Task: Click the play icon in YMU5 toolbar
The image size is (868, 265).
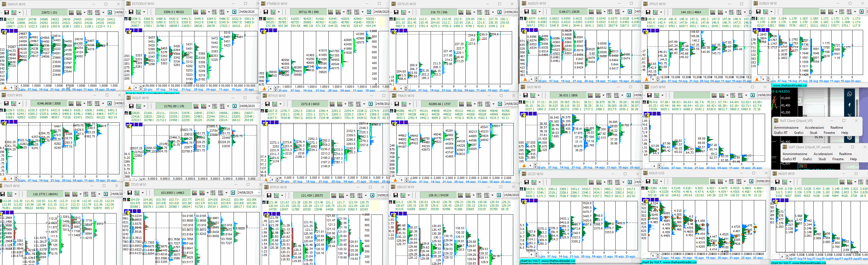Action: click(x=500, y=104)
